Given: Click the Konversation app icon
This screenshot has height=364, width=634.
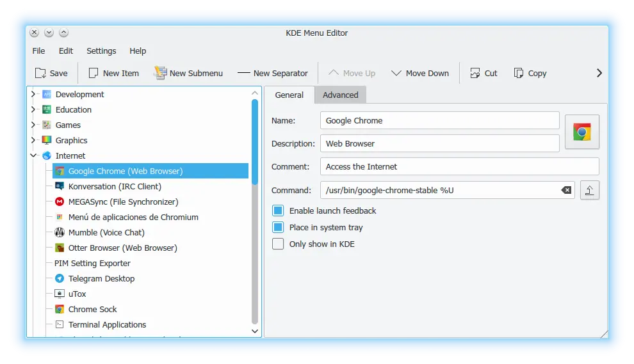Looking at the screenshot, I should tap(60, 186).
